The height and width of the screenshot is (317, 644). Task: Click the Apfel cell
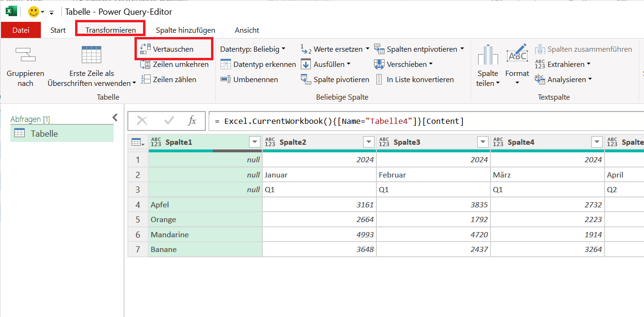[x=205, y=205]
